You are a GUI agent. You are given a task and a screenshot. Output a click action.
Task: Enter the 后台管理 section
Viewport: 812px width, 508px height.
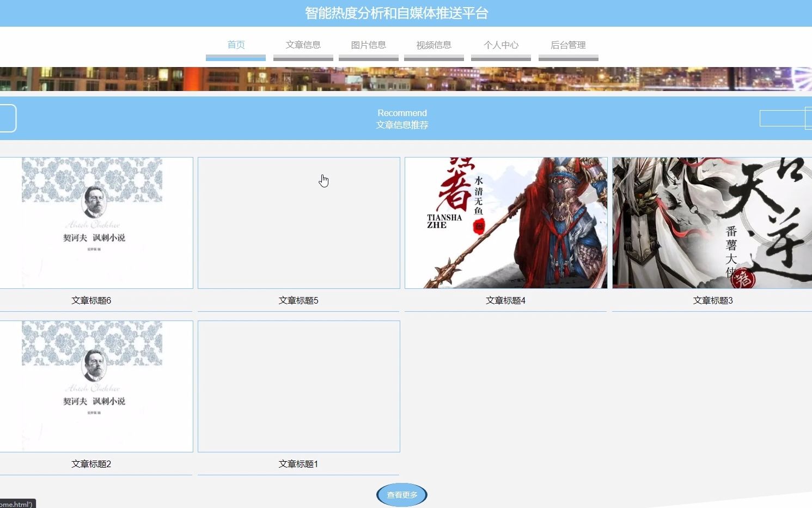pos(568,45)
